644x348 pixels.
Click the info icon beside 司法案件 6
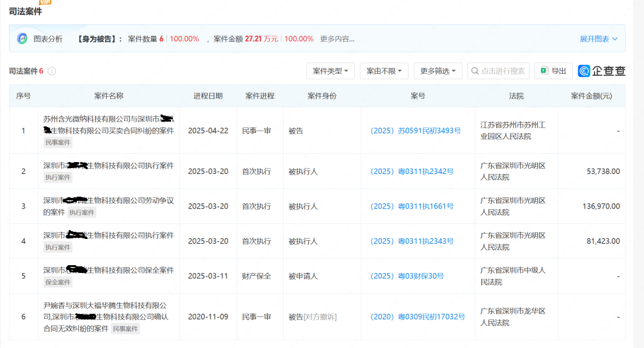(52, 72)
